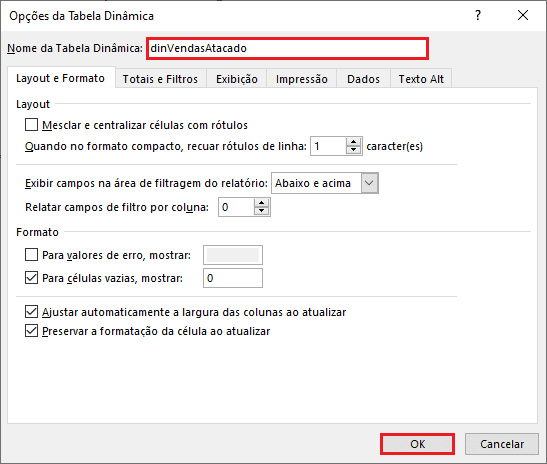This screenshot has height=464, width=547.
Task: Go to the Impressão tab
Action: point(302,79)
